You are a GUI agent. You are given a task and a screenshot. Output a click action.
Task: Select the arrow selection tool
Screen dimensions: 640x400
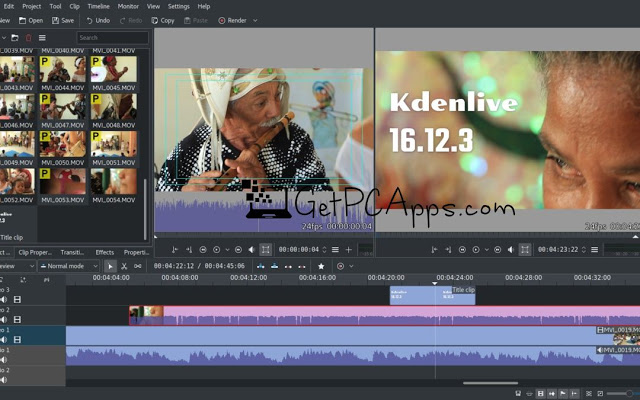point(110,266)
